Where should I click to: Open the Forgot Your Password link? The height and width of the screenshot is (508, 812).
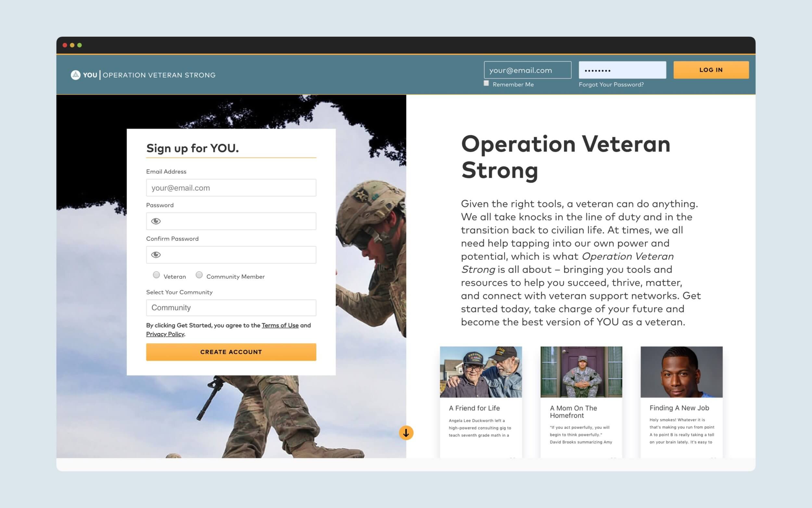611,85
